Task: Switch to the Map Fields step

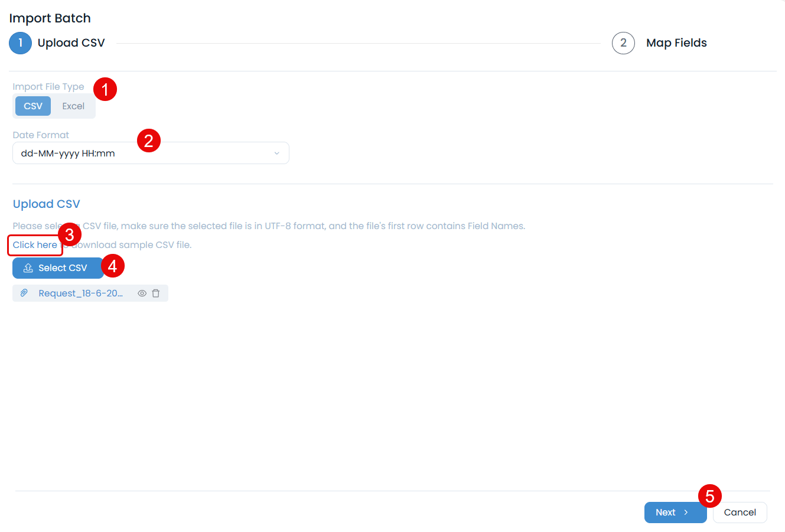Action: point(676,43)
